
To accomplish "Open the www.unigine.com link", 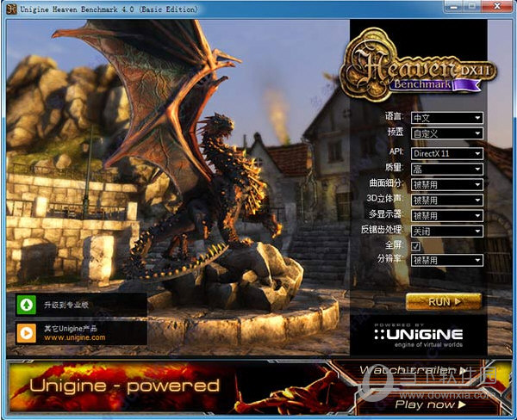I will (75, 337).
